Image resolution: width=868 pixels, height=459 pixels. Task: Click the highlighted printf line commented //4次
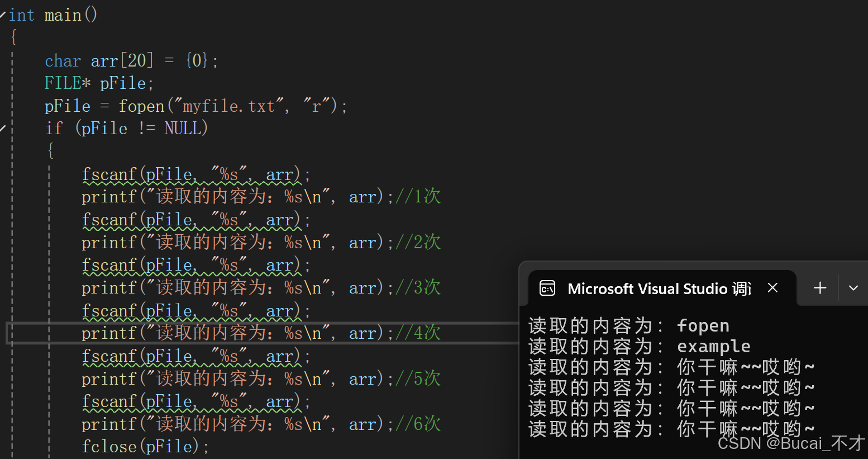[261, 333]
